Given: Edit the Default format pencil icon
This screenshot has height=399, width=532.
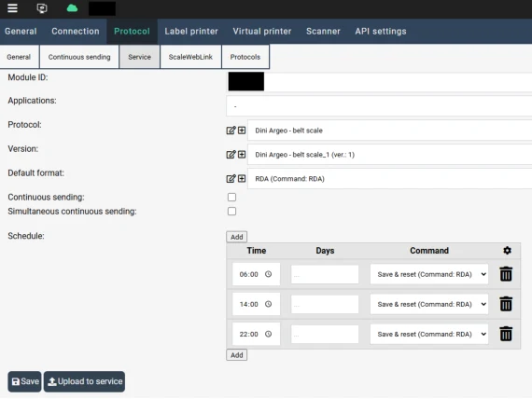Looking at the screenshot, I should 231,179.
